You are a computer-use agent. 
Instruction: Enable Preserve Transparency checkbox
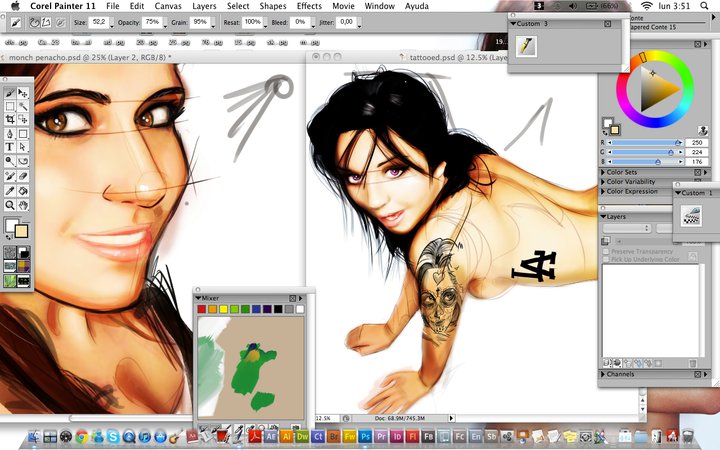606,252
